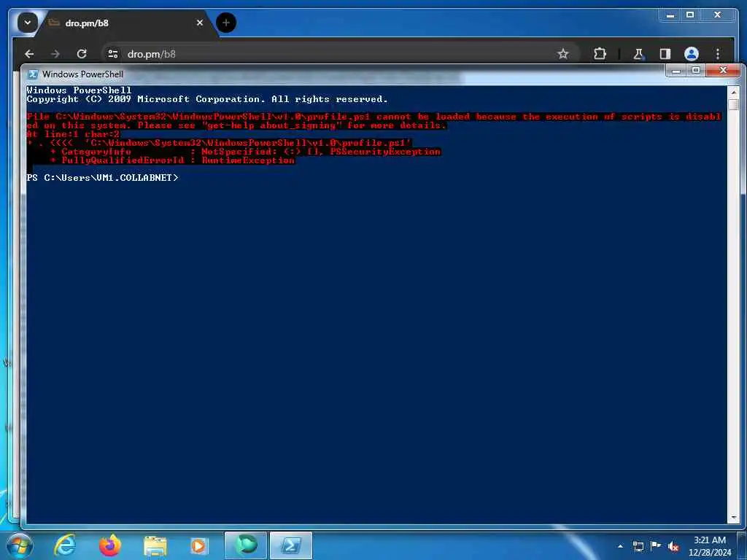This screenshot has height=560, width=747.
Task: Open a new Chrome tab
Action: click(226, 23)
